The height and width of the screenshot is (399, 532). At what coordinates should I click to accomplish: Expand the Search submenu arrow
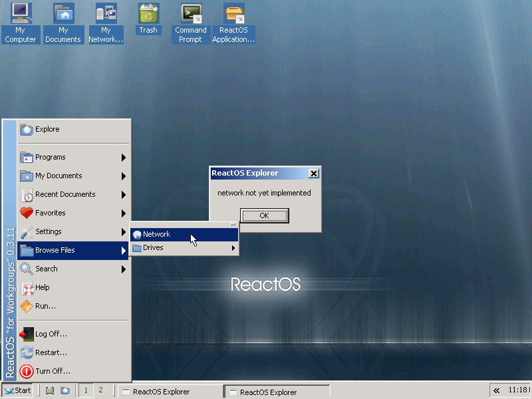tap(124, 269)
